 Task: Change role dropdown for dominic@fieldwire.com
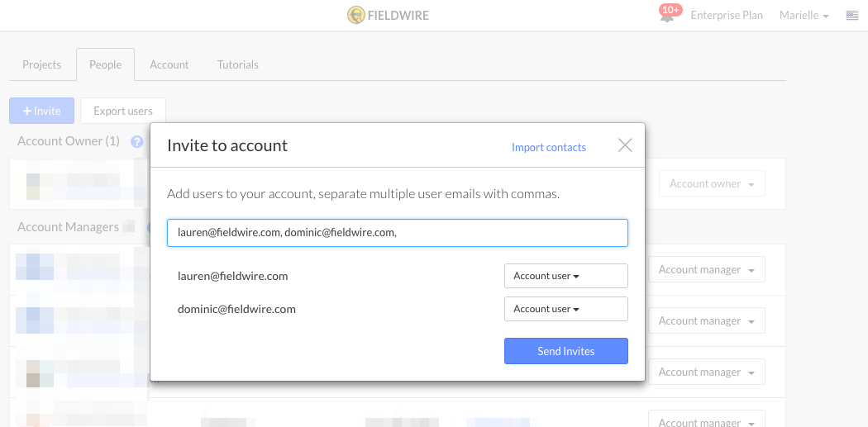tap(565, 309)
